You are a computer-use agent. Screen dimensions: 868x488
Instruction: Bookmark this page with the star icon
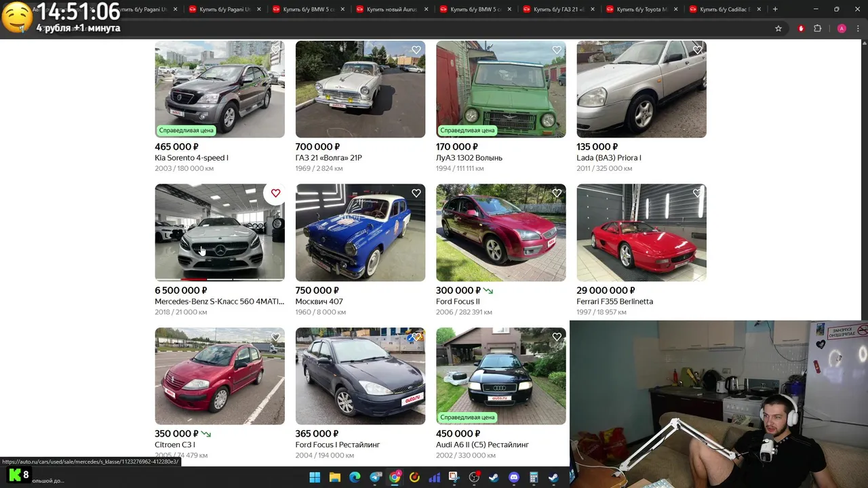pyautogui.click(x=778, y=28)
